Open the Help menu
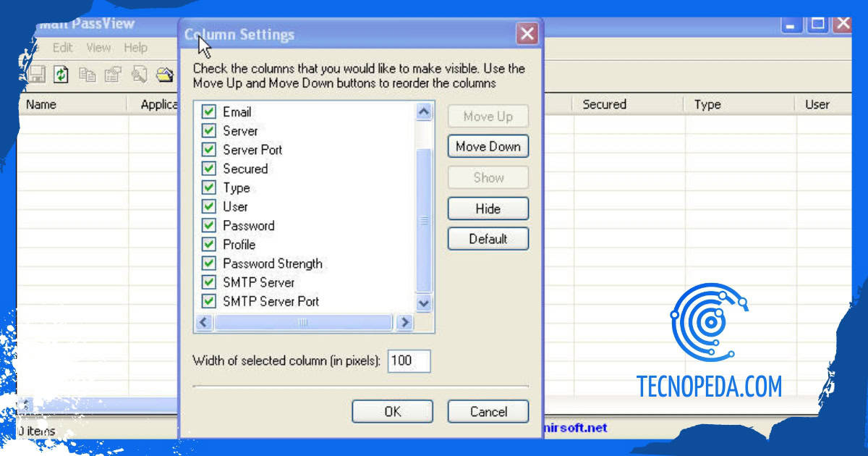The image size is (868, 456). click(x=135, y=48)
